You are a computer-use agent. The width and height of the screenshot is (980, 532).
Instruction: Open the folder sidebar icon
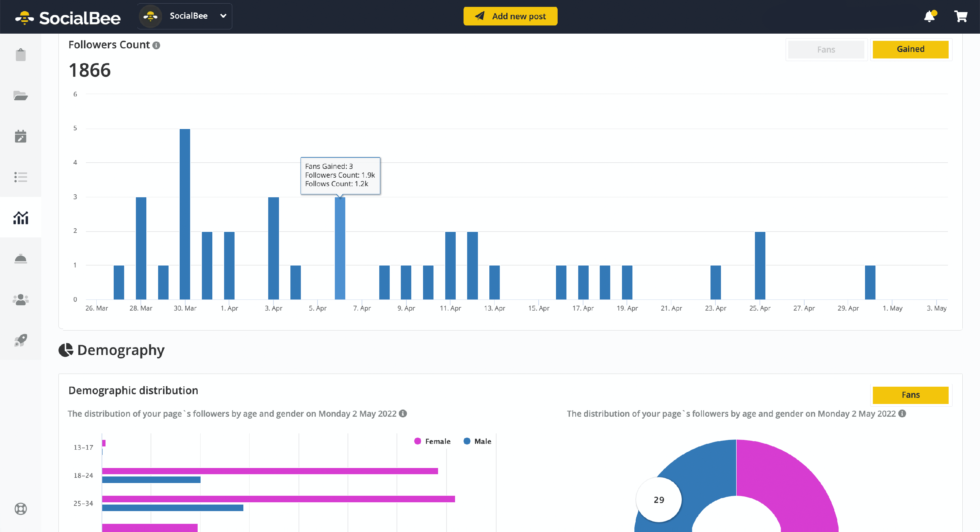pos(21,95)
